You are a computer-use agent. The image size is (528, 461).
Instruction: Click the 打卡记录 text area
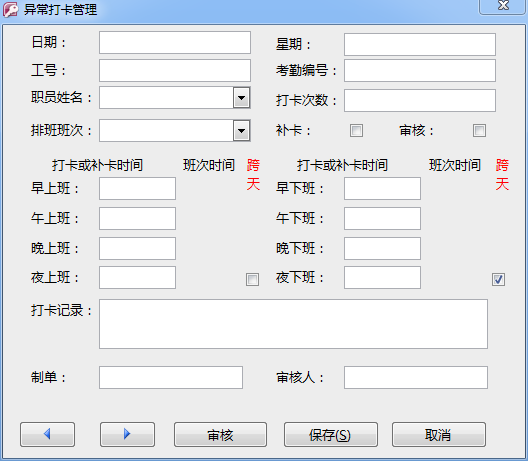[293, 324]
